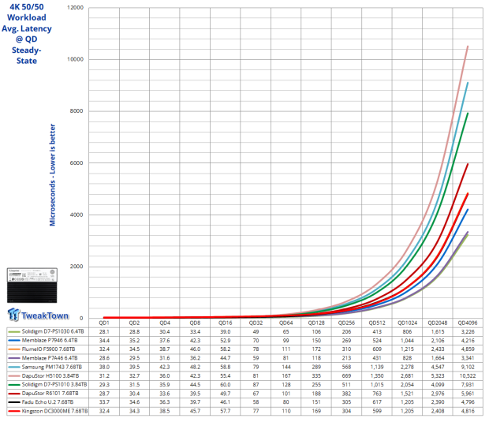489x448 pixels.
Task: Click the QD16 column header
Action: coord(225,323)
